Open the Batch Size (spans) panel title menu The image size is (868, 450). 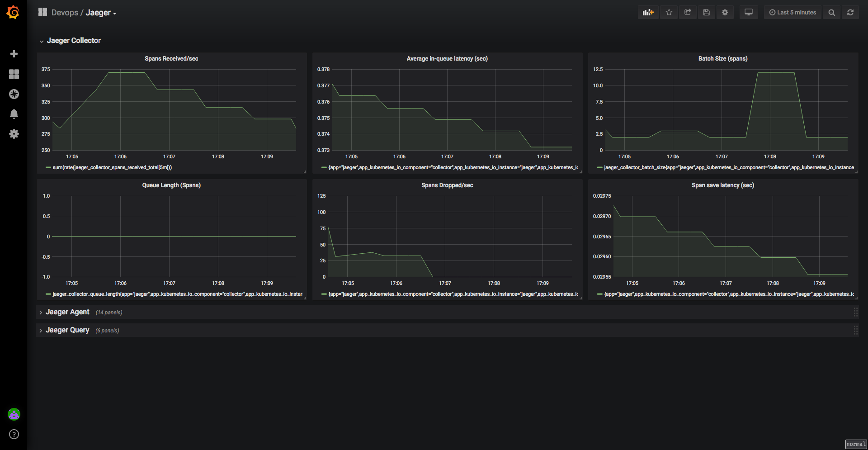point(723,59)
